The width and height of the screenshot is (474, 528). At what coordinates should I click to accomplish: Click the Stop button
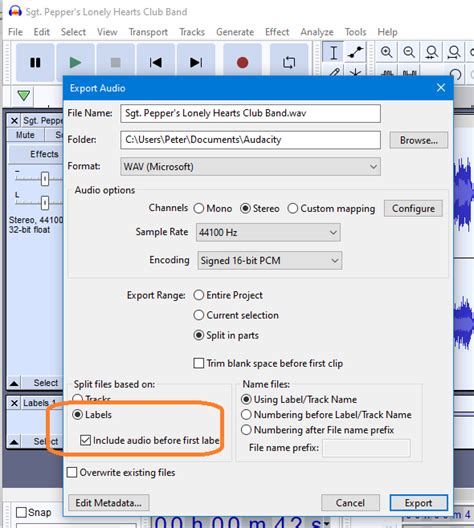point(115,62)
